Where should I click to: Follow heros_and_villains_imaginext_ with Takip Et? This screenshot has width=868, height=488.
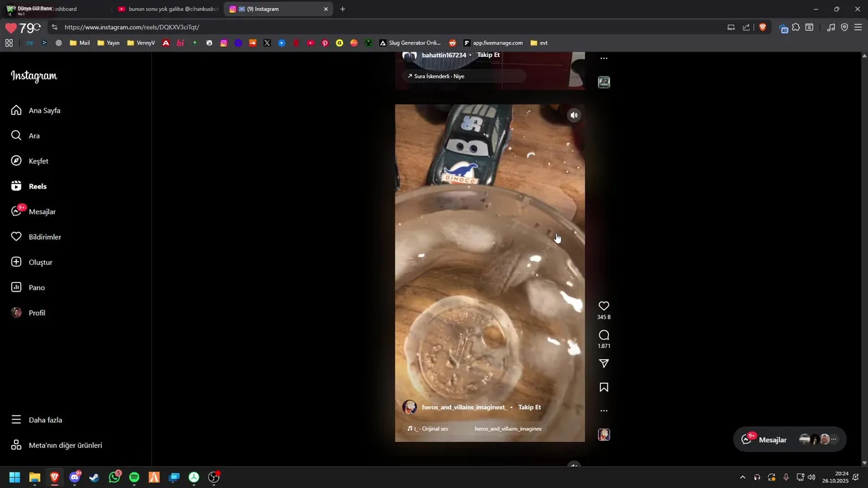point(530,407)
